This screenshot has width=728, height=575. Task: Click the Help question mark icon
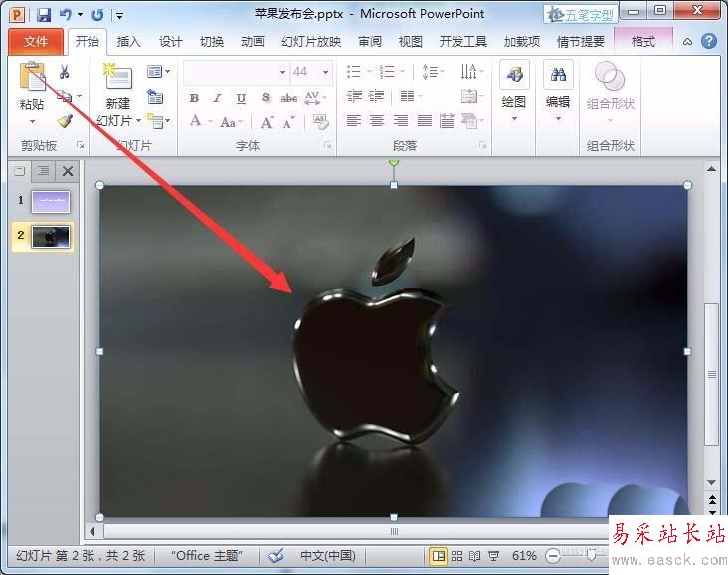tap(708, 42)
